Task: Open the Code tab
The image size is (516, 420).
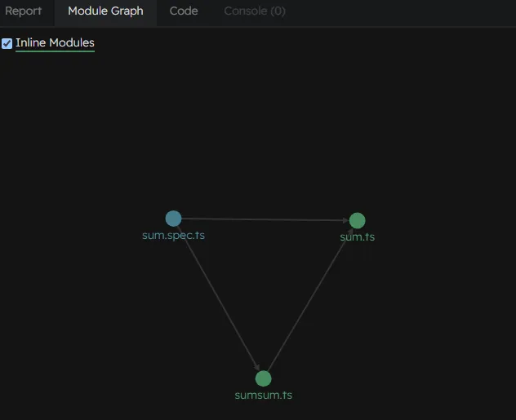Action: (x=184, y=11)
